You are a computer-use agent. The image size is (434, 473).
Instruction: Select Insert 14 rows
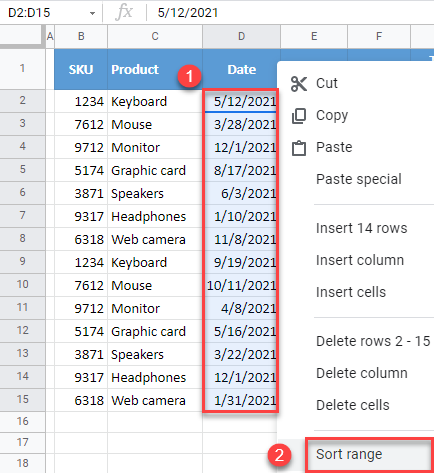coord(361,228)
